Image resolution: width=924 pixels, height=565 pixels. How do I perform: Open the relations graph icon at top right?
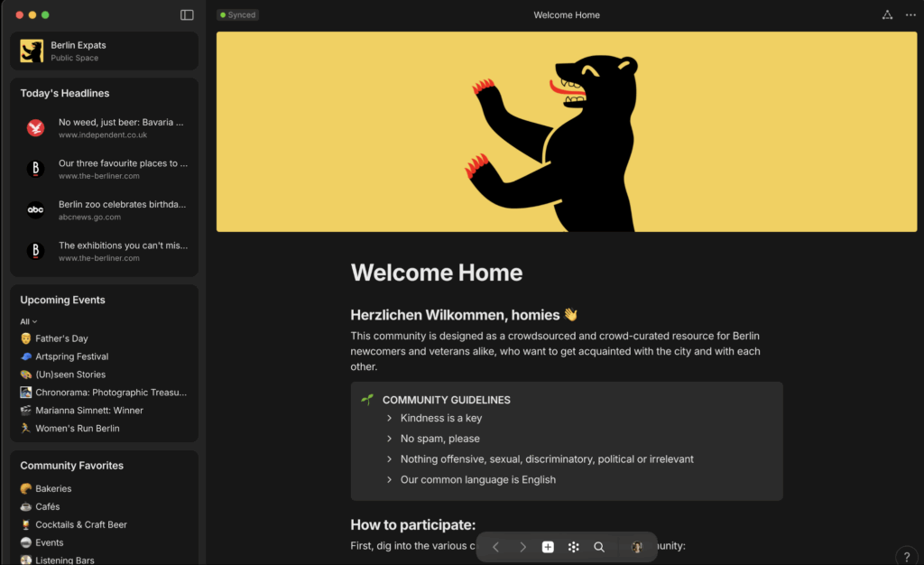(x=887, y=15)
